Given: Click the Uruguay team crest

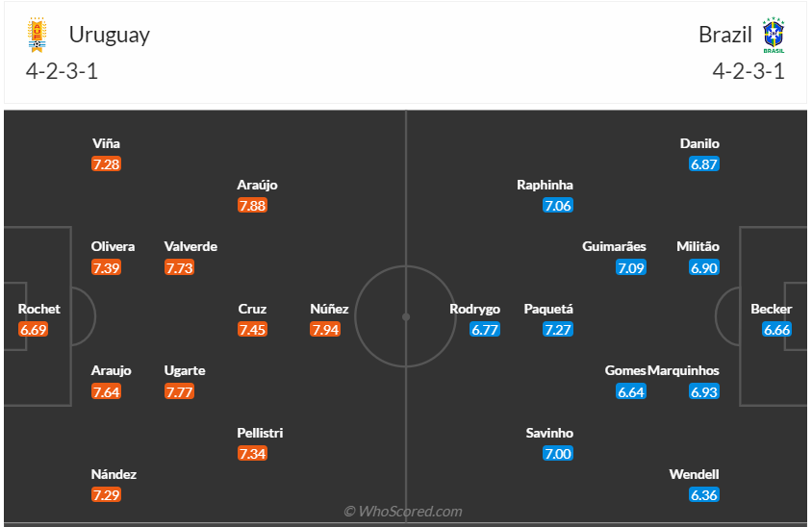Looking at the screenshot, I should pyautogui.click(x=38, y=35).
